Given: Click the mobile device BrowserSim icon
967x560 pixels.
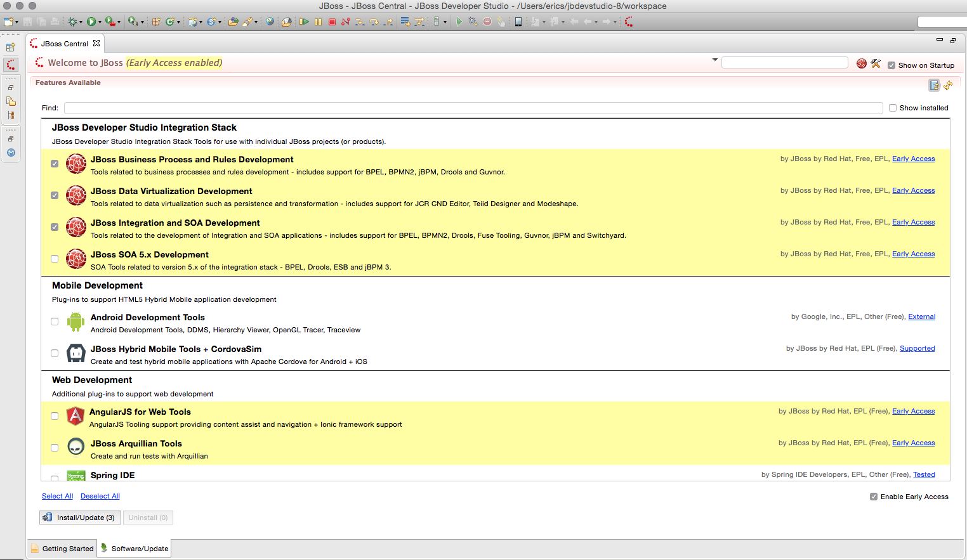Looking at the screenshot, I should (518, 22).
